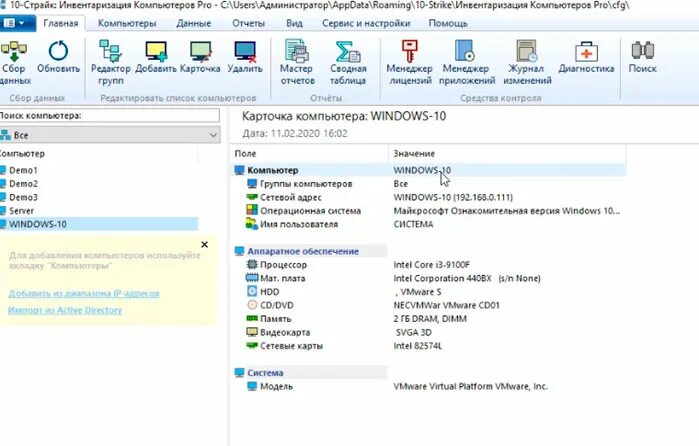The image size is (699, 446).
Task: Close the yellow hint panel
Action: [x=205, y=244]
